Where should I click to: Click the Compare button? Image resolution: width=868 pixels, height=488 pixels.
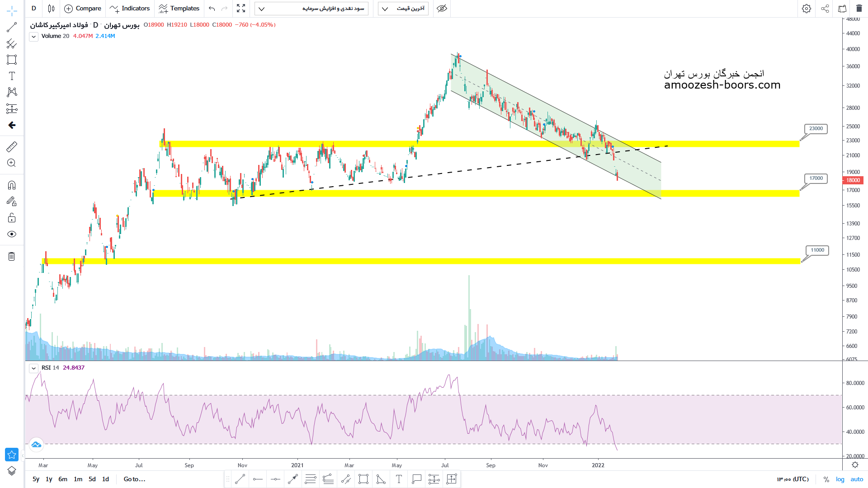coord(83,9)
